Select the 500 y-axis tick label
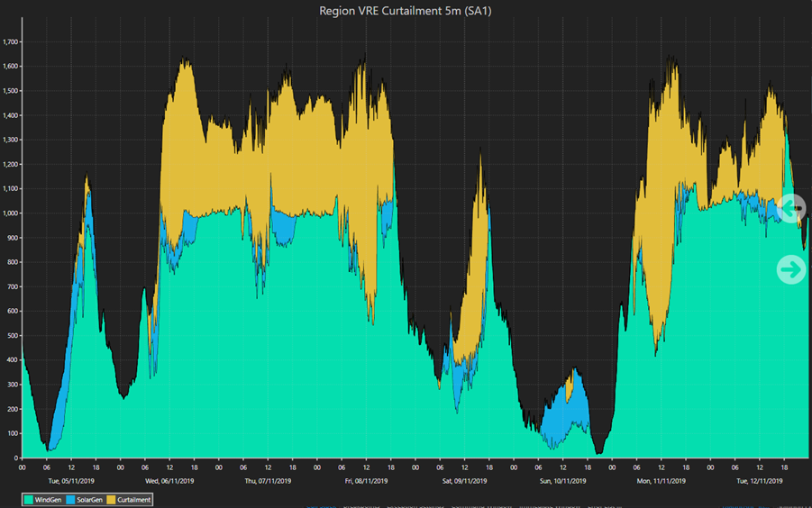The height and width of the screenshot is (508, 812). tap(11, 336)
